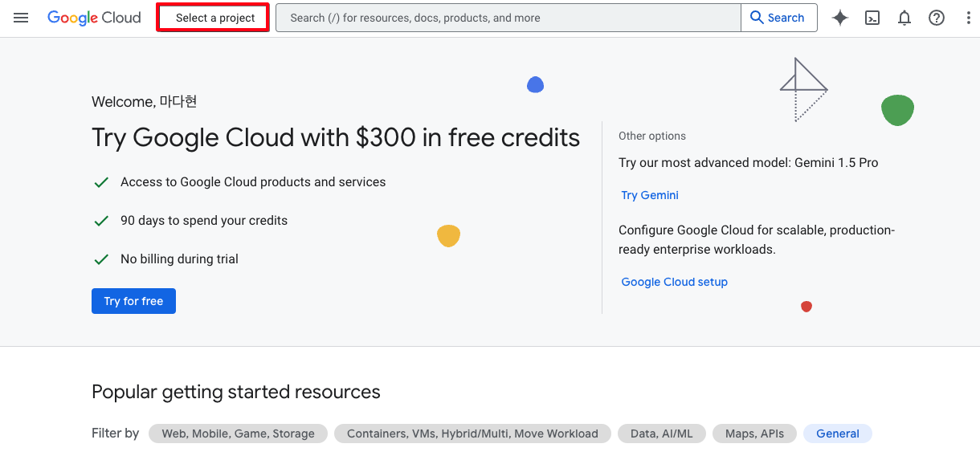This screenshot has width=980, height=460.
Task: Open Gemini AI assistant sparkle icon
Action: 840,18
